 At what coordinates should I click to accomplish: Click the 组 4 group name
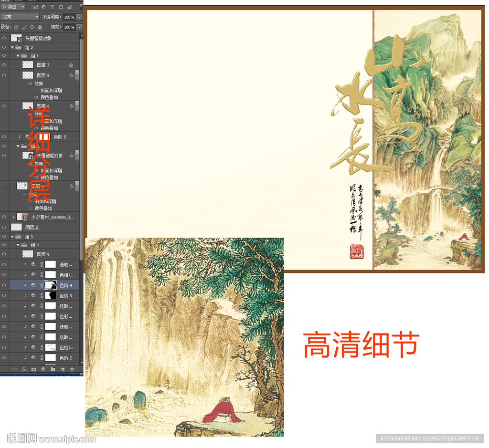[x=34, y=245]
